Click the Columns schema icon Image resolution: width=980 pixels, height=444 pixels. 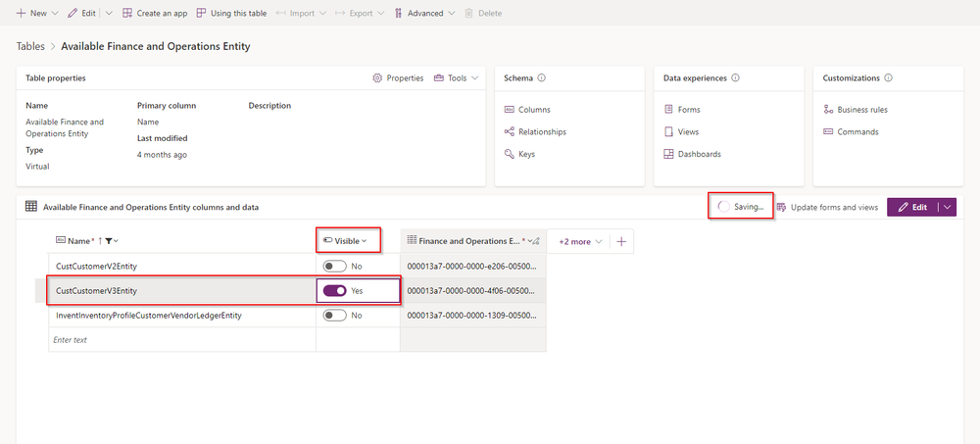tap(509, 110)
